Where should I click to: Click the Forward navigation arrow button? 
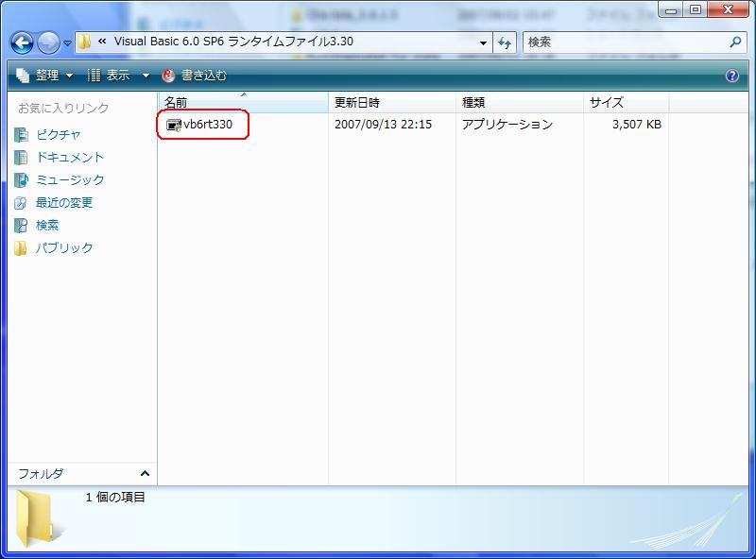[48, 42]
